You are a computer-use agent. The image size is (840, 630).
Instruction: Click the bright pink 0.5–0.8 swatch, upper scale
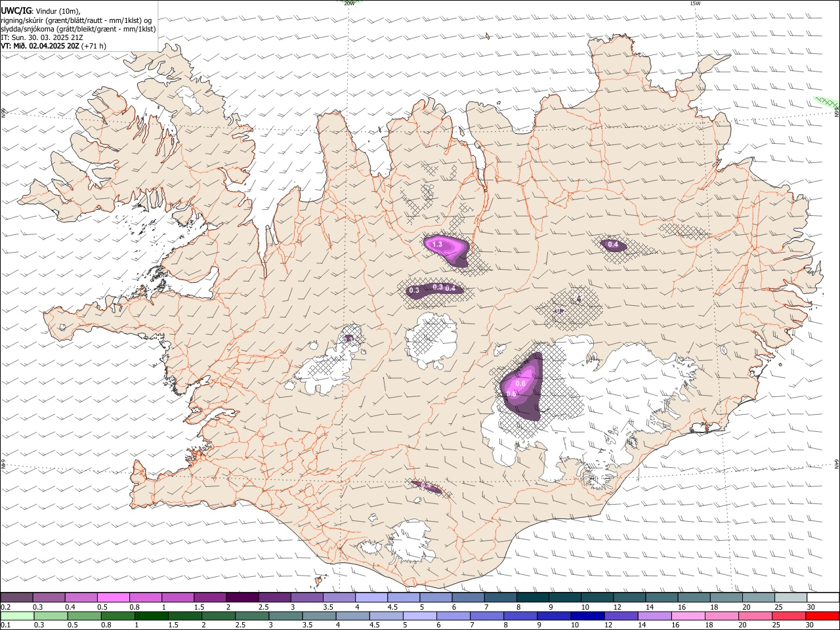click(x=113, y=598)
